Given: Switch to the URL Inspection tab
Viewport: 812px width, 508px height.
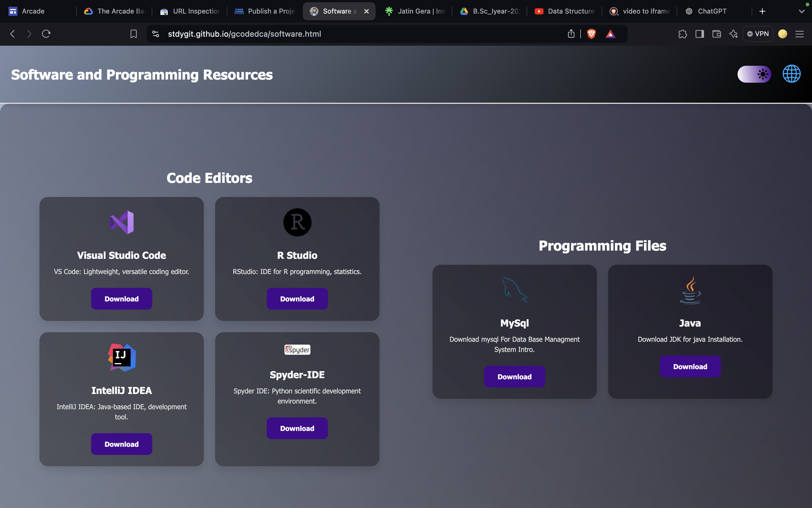Looking at the screenshot, I should [189, 11].
